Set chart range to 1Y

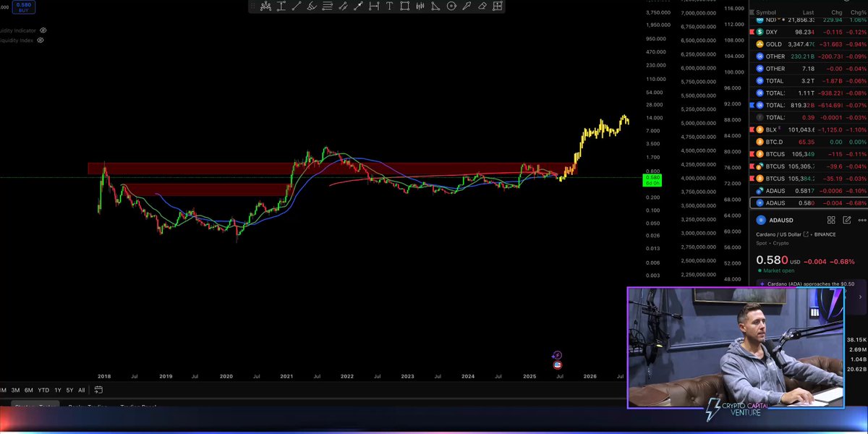pyautogui.click(x=58, y=390)
